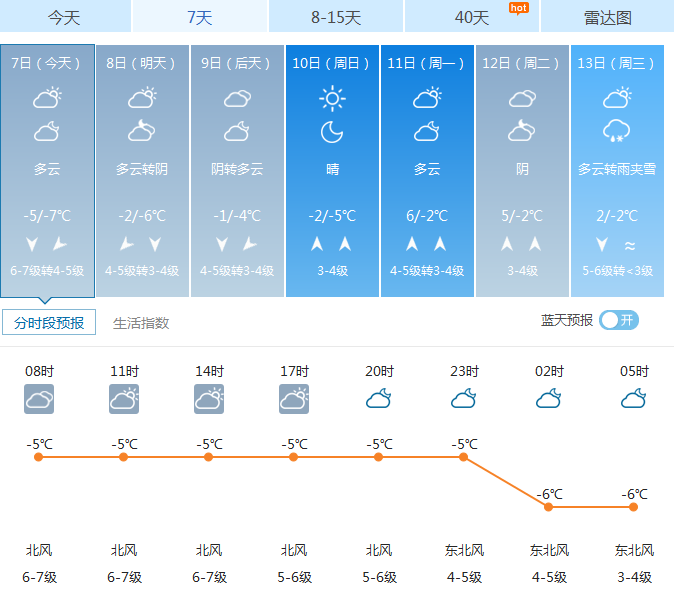Image resolution: width=674 pixels, height=595 pixels.
Task: Select the 12日（周二）forecast card
Action: tap(522, 171)
